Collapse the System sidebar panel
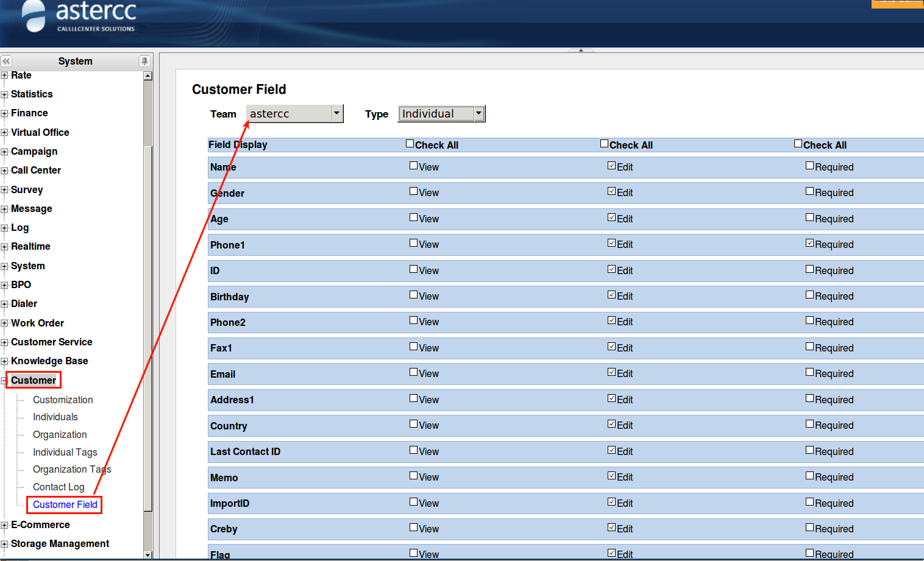This screenshot has height=561, width=924. pos(6,61)
